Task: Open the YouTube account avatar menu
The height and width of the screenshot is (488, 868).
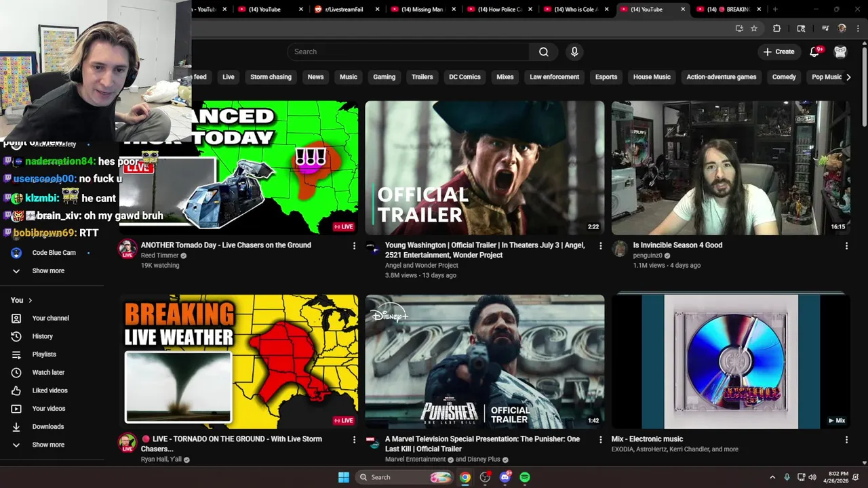Action: 840,52
